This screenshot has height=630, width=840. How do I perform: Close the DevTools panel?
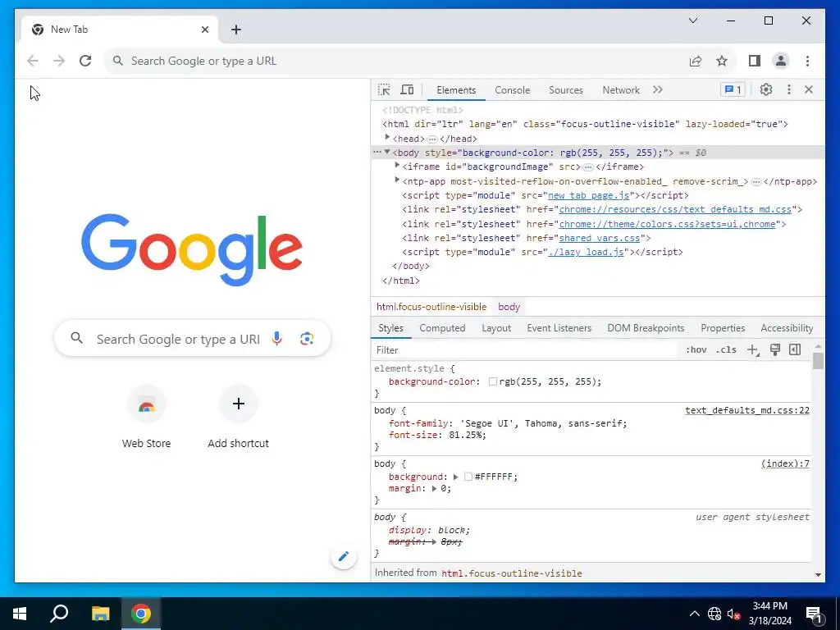pos(809,89)
